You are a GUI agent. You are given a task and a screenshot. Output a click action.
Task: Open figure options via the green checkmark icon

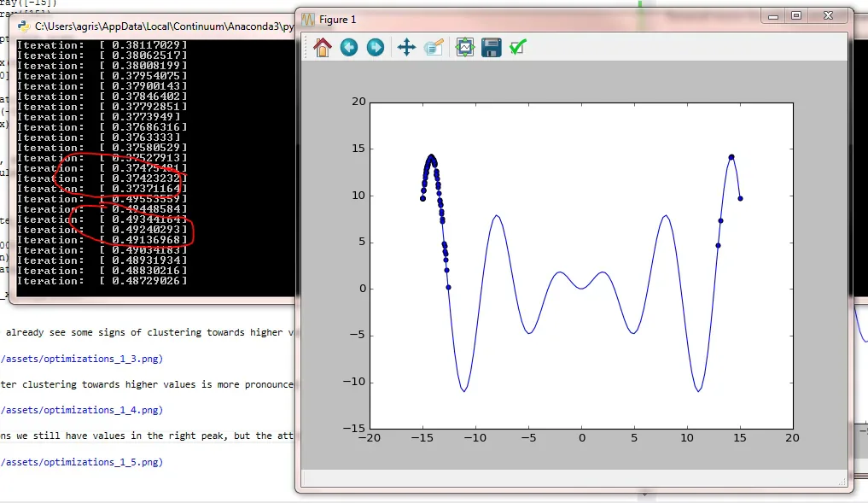pos(518,47)
